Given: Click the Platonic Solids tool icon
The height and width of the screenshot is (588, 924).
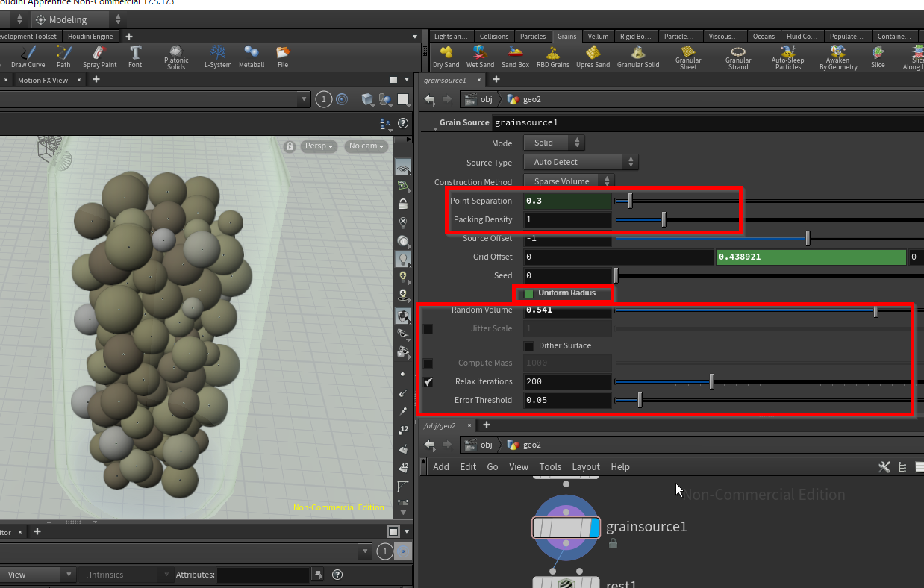Looking at the screenshot, I should pyautogui.click(x=176, y=57).
